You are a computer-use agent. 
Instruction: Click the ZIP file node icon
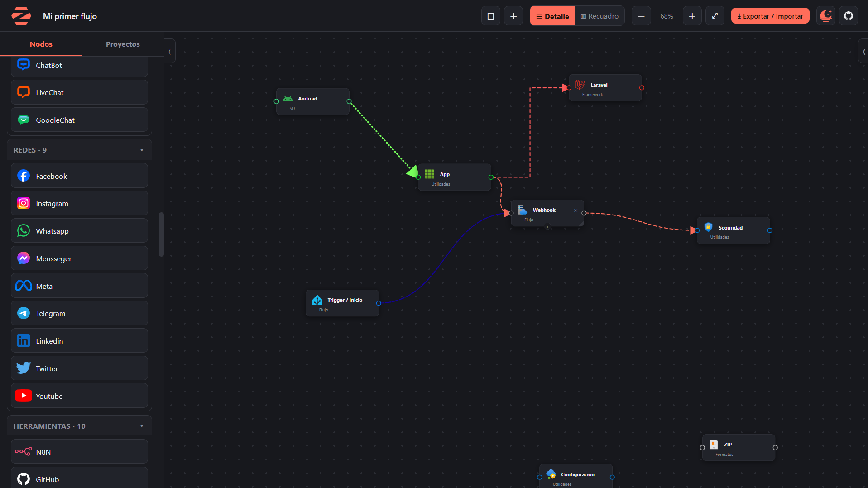tap(714, 445)
